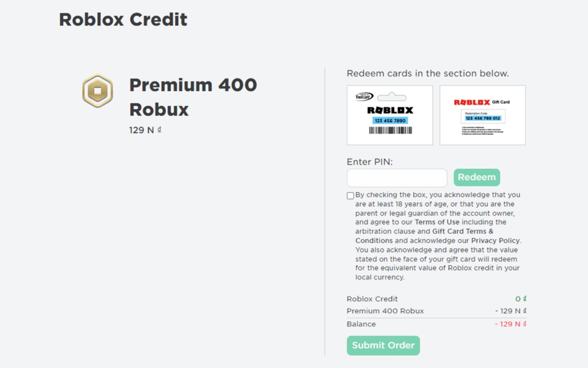Click the Redeem button
This screenshot has width=588, height=368.
pos(477,177)
